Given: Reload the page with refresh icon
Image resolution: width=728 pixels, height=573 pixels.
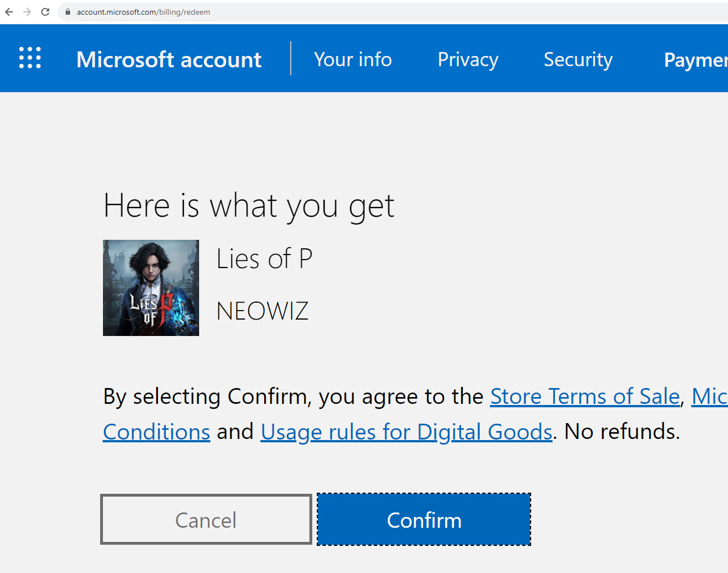Looking at the screenshot, I should click(45, 12).
